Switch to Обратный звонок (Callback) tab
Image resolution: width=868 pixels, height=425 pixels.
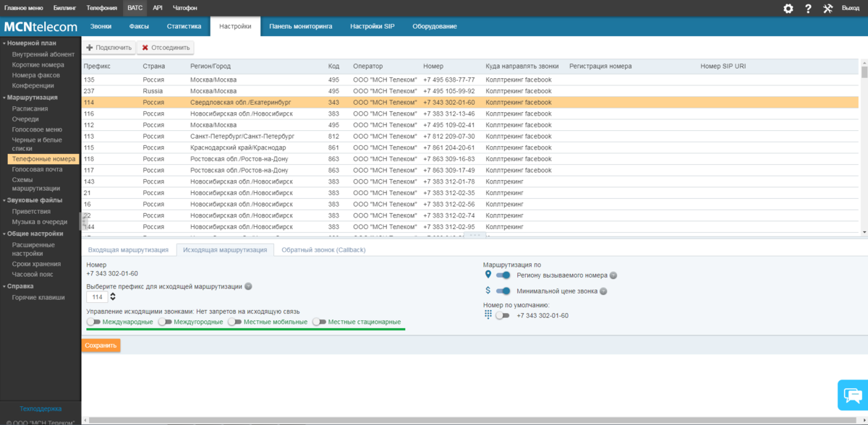click(323, 250)
